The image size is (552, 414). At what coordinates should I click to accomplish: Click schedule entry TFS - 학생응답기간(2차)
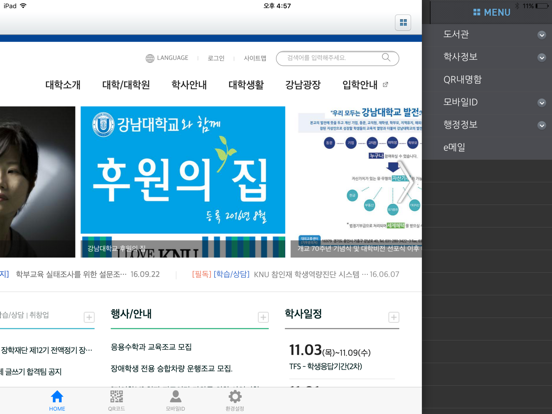click(x=326, y=366)
